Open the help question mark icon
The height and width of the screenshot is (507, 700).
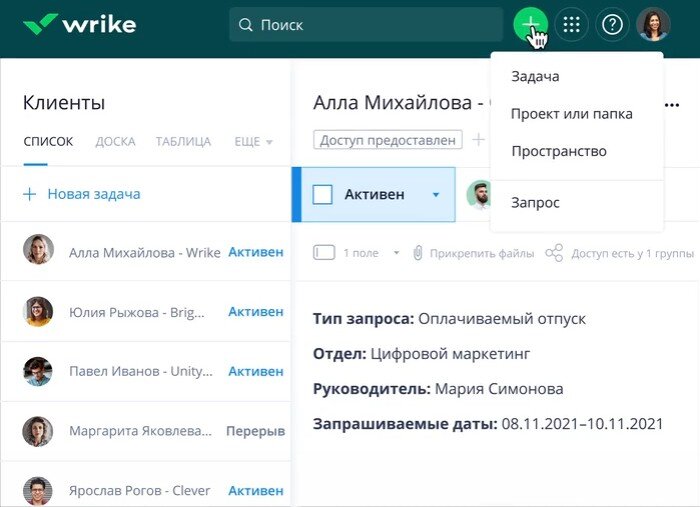pyautogui.click(x=612, y=25)
